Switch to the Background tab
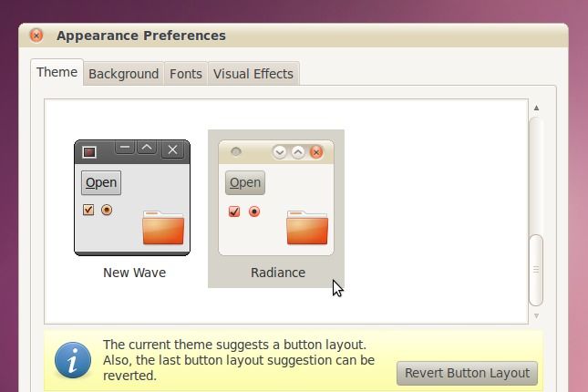Screen dimensions: 588x392 123,75
